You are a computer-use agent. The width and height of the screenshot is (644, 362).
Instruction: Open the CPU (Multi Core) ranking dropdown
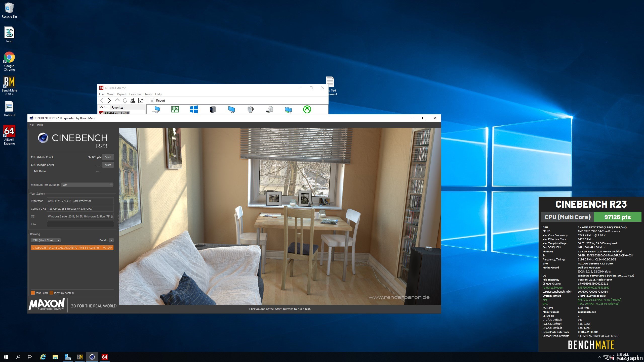pyautogui.click(x=46, y=240)
